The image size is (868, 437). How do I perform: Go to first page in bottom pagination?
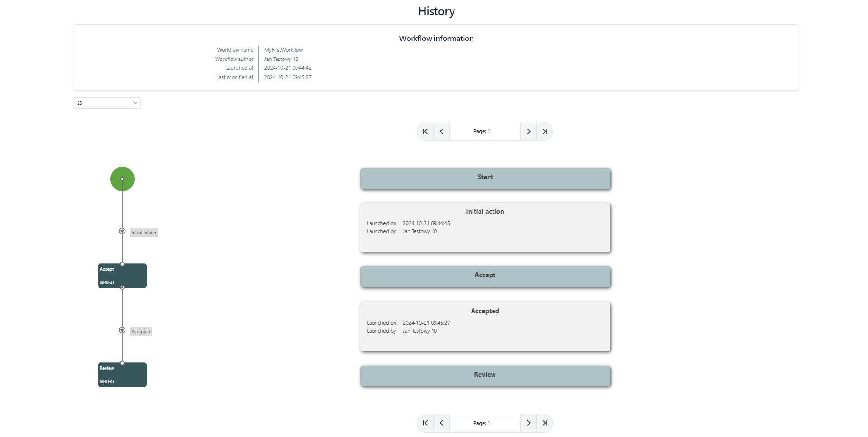(425, 423)
